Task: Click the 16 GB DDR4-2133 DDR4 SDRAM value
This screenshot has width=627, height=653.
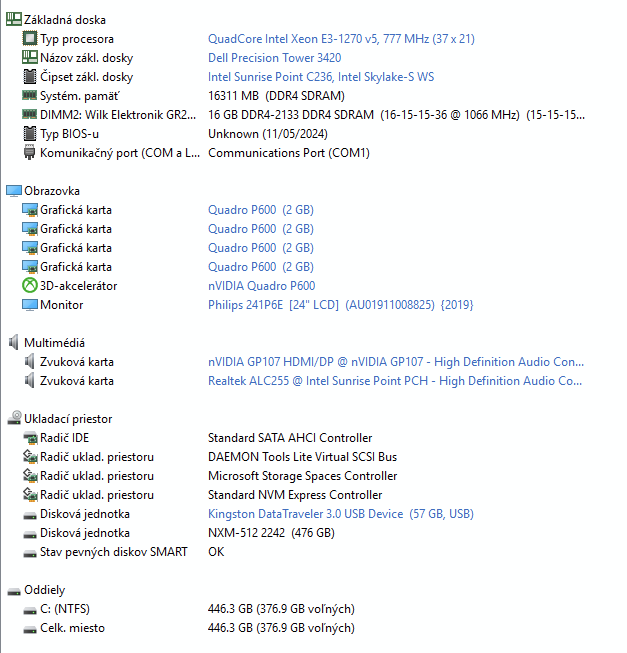Action: (396, 115)
